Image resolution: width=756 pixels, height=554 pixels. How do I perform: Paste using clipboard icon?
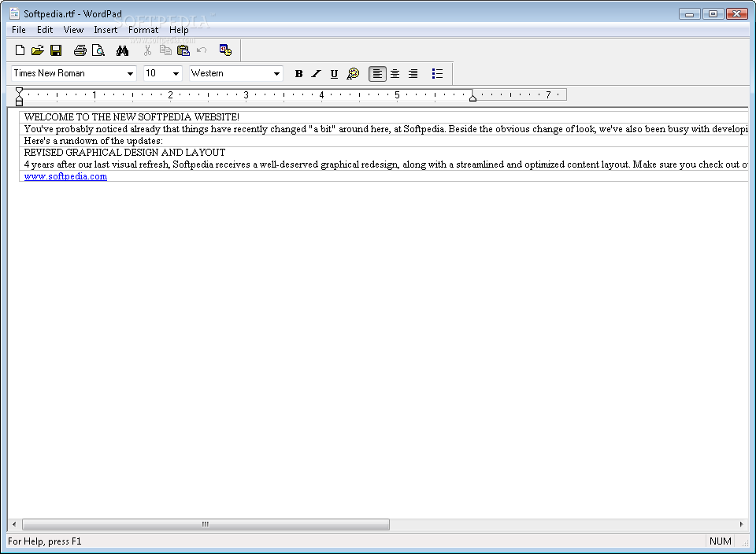[x=183, y=50]
